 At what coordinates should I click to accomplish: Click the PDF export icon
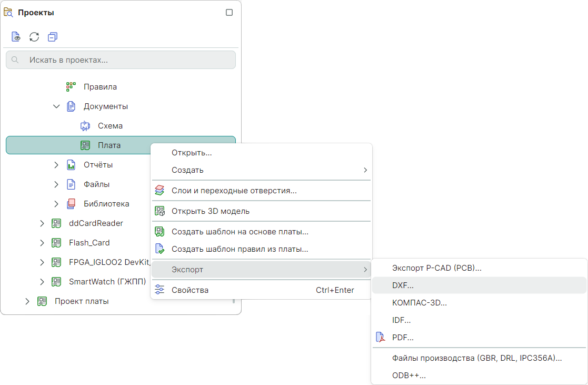(x=380, y=337)
